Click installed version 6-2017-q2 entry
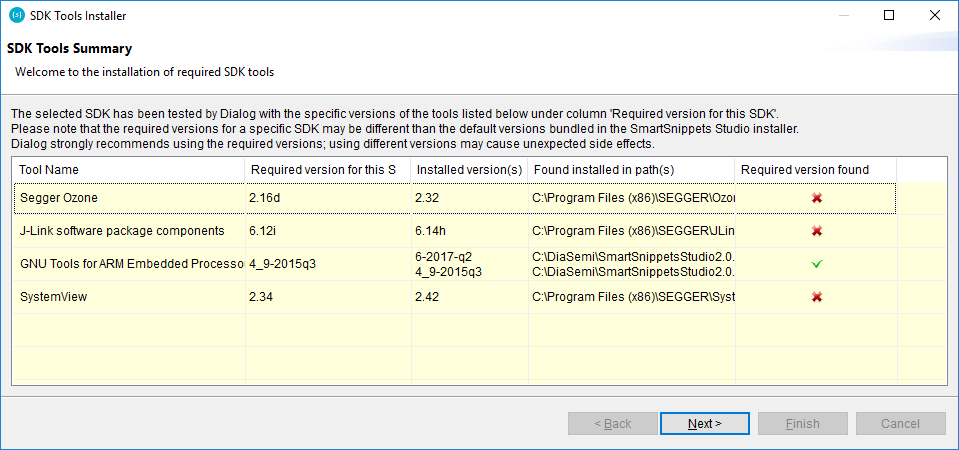 click(443, 257)
